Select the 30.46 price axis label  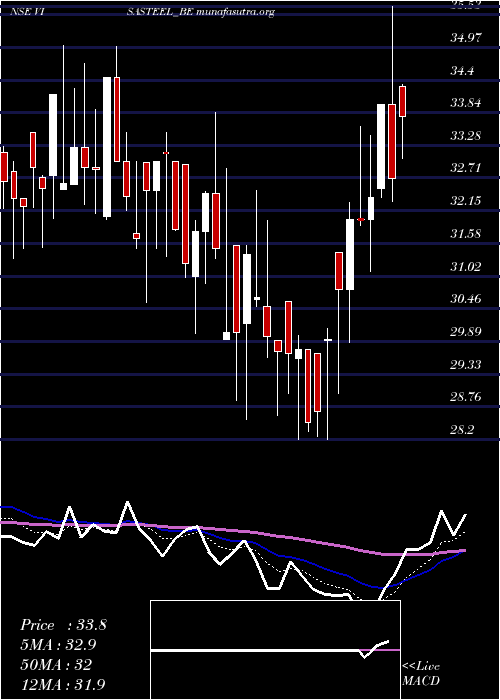[466, 299]
